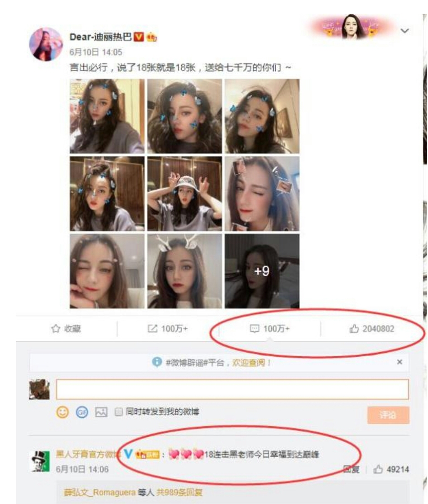Screen dimensions: 428x504
Task: Open the +9 more photos thumbnail
Action: tap(262, 271)
